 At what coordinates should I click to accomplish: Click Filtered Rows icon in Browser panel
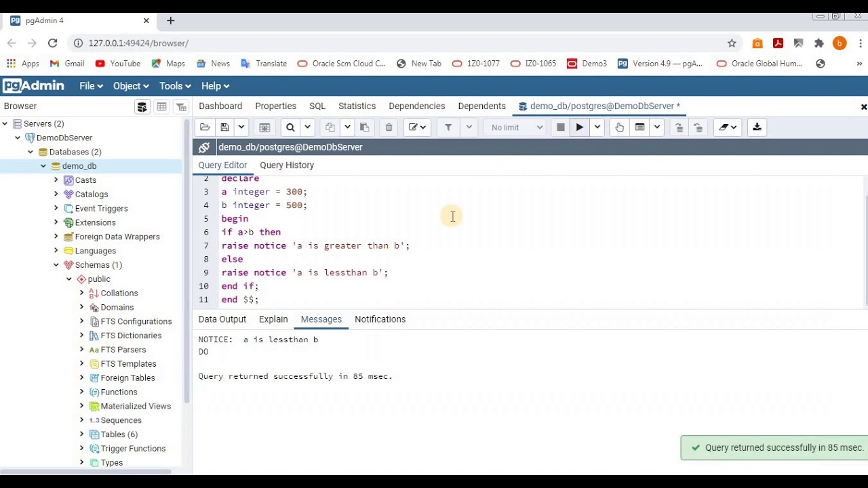181,106
